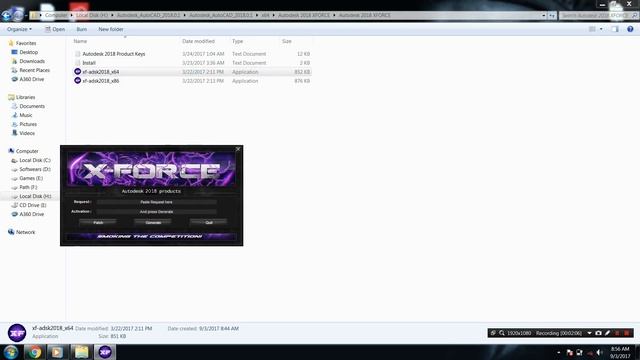Click the Install file document icon
This screenshot has width=640, height=360.
click(x=78, y=63)
